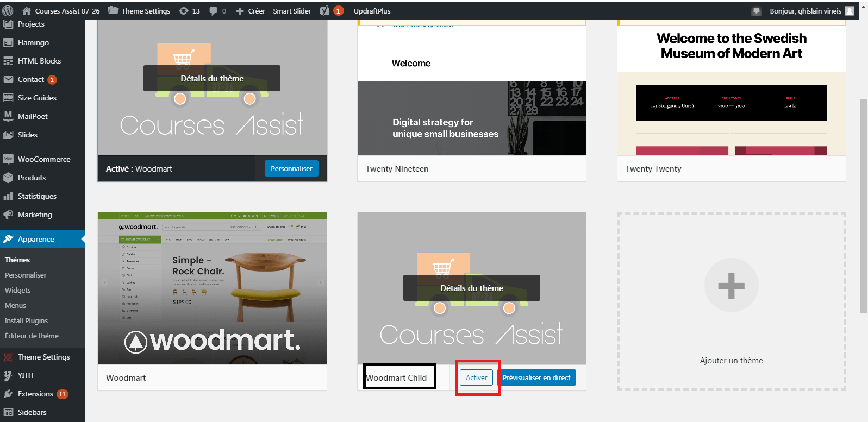Click the blue Personnaliser button on active theme
The height and width of the screenshot is (422, 868).
[x=291, y=168]
